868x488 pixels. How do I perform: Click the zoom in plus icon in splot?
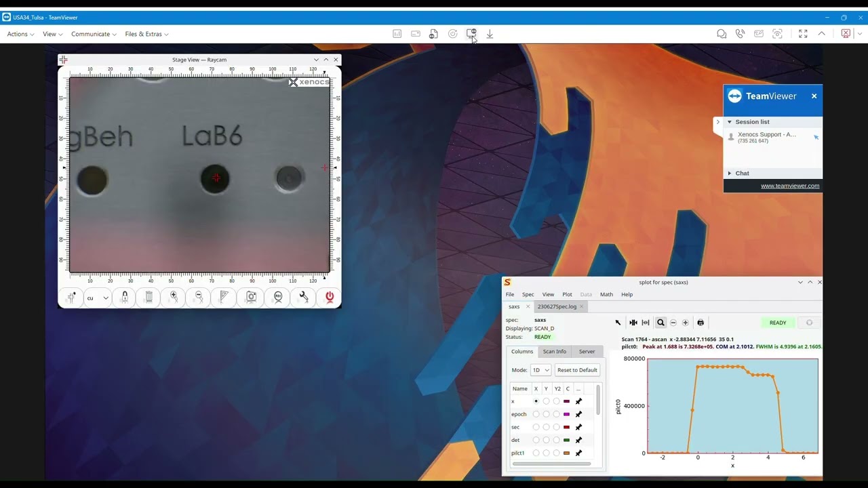pos(686,323)
